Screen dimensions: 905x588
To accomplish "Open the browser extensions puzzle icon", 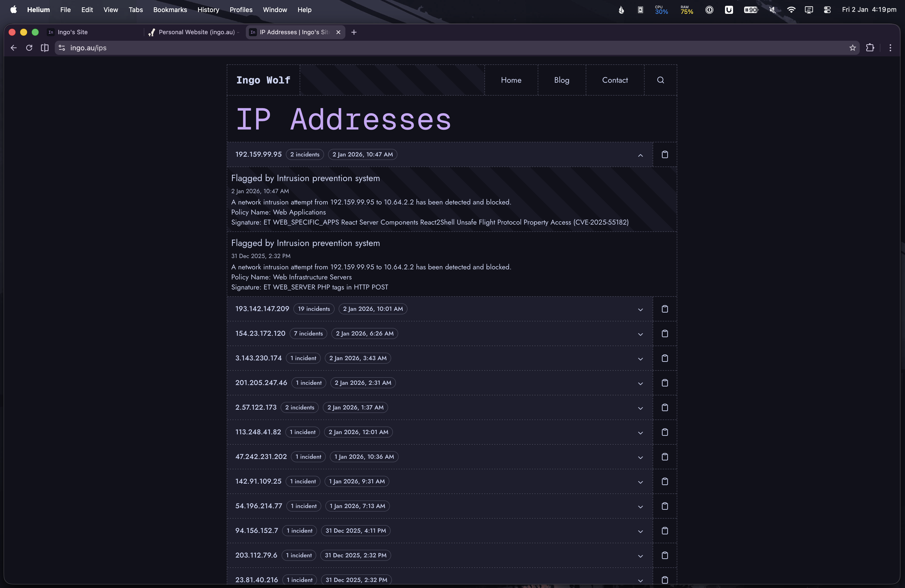I will (x=870, y=48).
